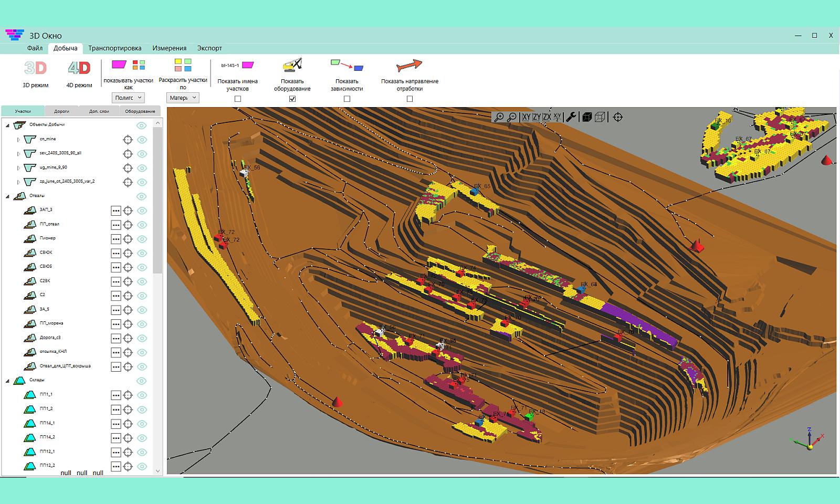
Task: Tick Показать направление отработки checkbox
Action: tap(410, 99)
